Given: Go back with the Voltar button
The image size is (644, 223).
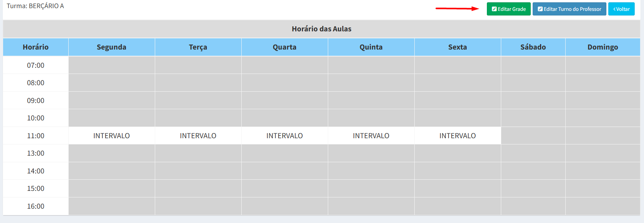Looking at the screenshot, I should [621, 9].
